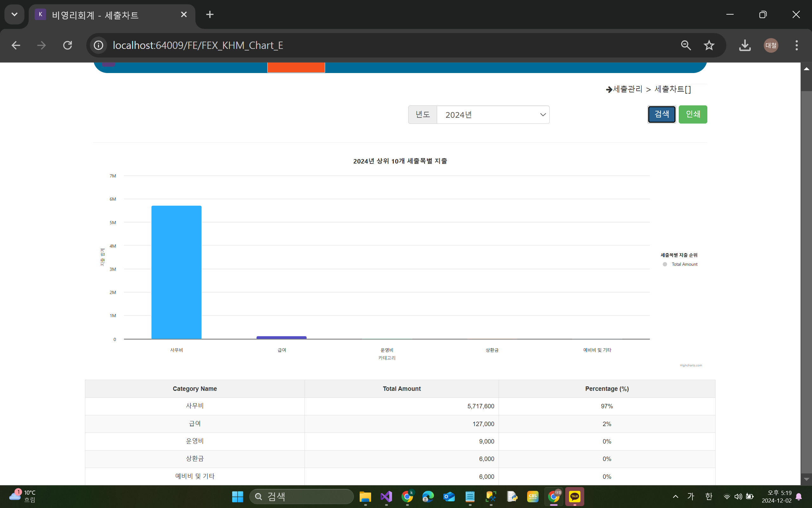Open the Python file taskbar icon
This screenshot has height=508, width=812.
(512, 497)
